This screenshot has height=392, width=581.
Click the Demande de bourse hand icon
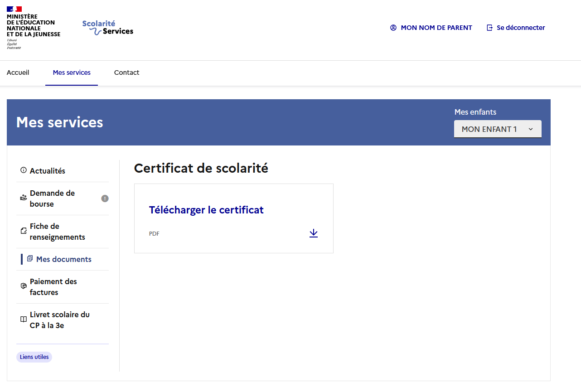[24, 198]
